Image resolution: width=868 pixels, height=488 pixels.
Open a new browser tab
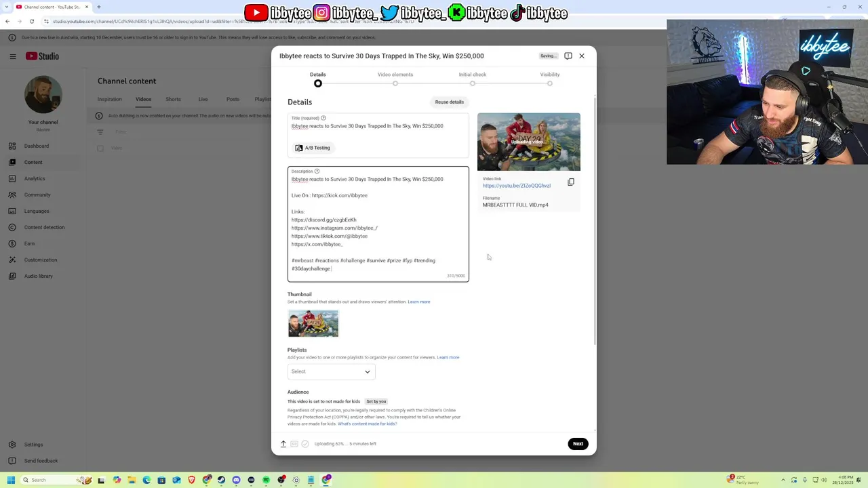click(x=98, y=7)
